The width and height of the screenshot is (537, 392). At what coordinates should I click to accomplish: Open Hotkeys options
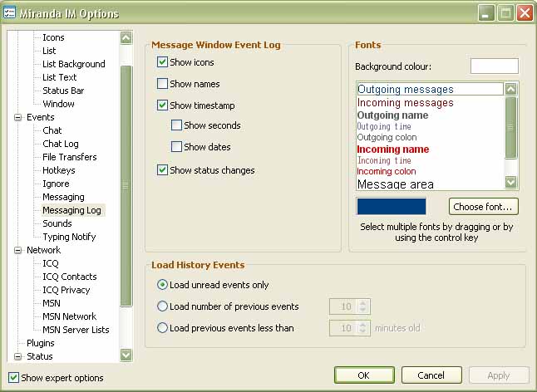pyautogui.click(x=58, y=170)
